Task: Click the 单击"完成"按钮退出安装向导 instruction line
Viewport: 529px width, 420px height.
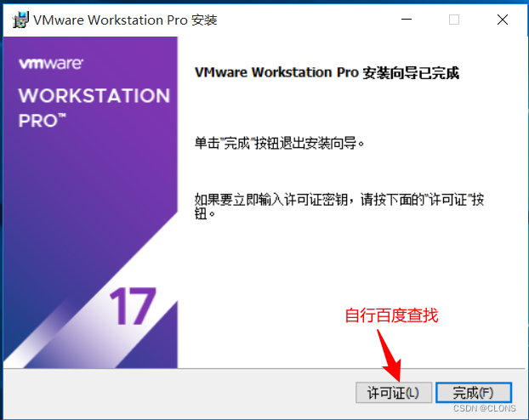Action: pyautogui.click(x=279, y=144)
